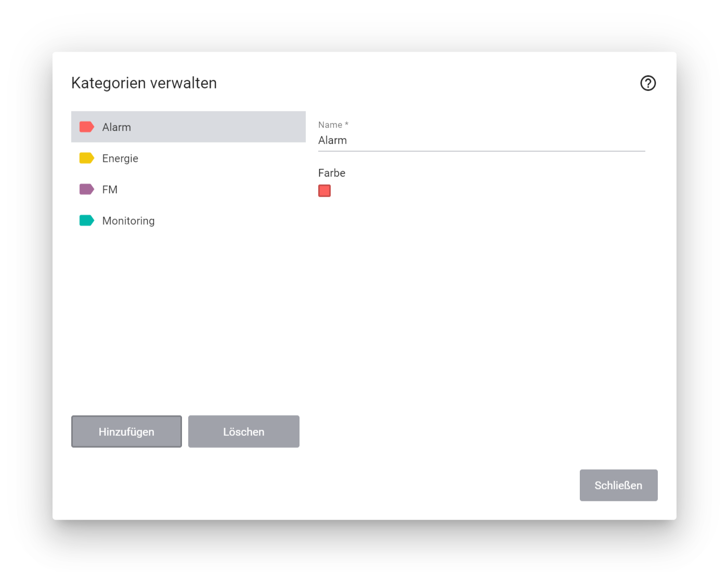728x572 pixels.
Task: Select the Alarm category label
Action: (116, 127)
